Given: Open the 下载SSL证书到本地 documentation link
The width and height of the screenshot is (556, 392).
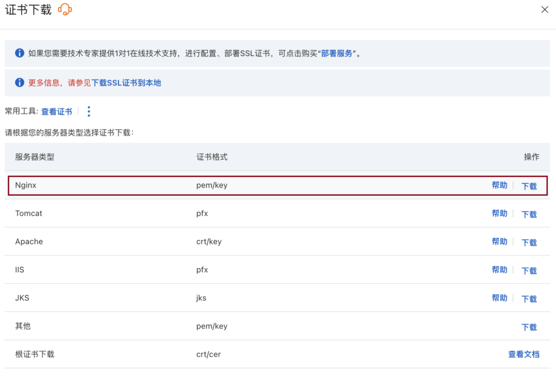Looking at the screenshot, I should tap(126, 83).
